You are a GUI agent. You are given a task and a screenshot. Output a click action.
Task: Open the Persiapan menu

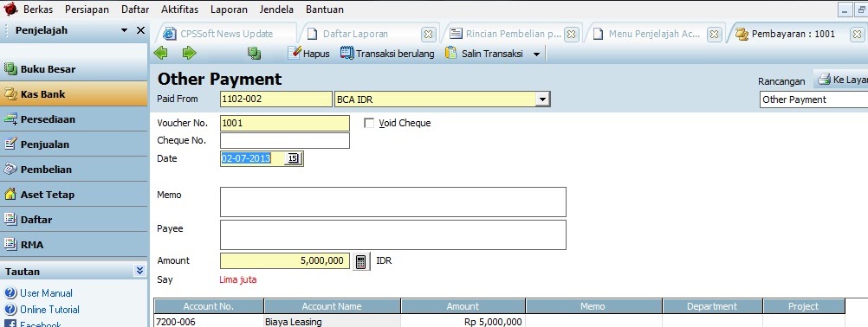pyautogui.click(x=87, y=10)
